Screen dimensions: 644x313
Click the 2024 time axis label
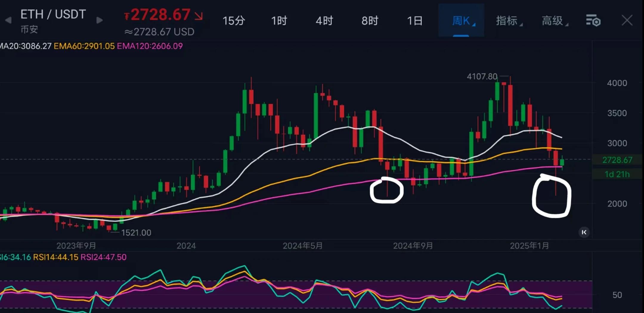[x=186, y=246]
